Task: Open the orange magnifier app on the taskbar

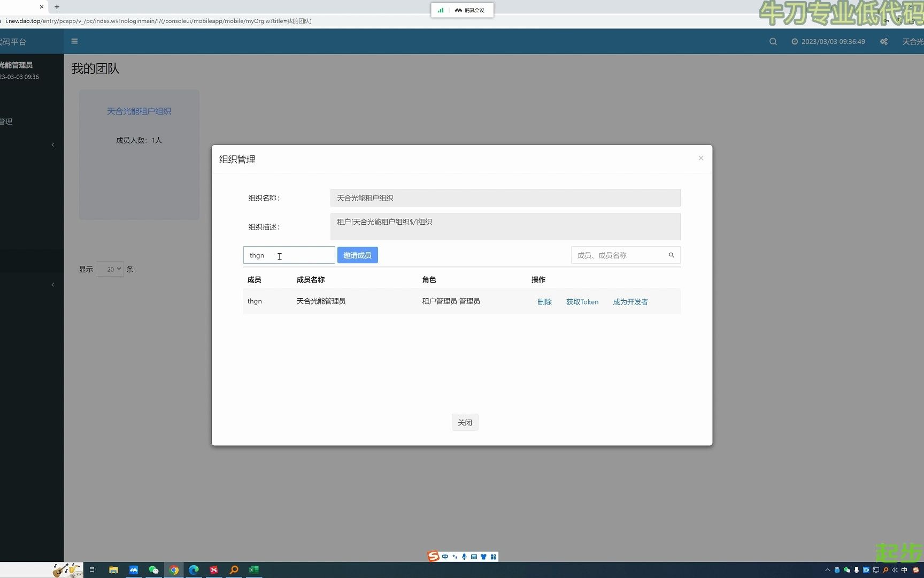Action: pyautogui.click(x=234, y=570)
